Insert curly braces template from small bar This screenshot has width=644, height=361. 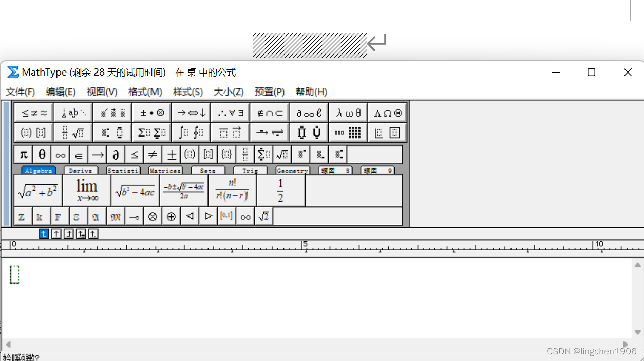coord(227,154)
